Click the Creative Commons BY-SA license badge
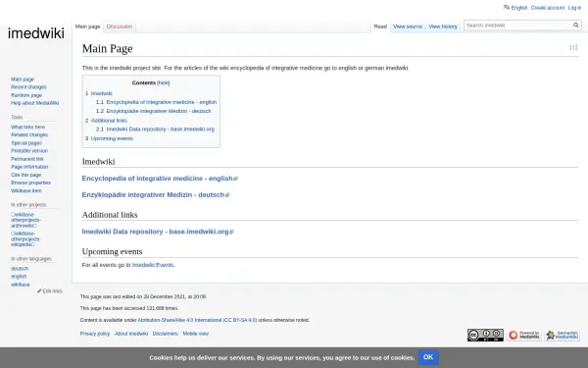This screenshot has width=588, height=368. pos(485,335)
